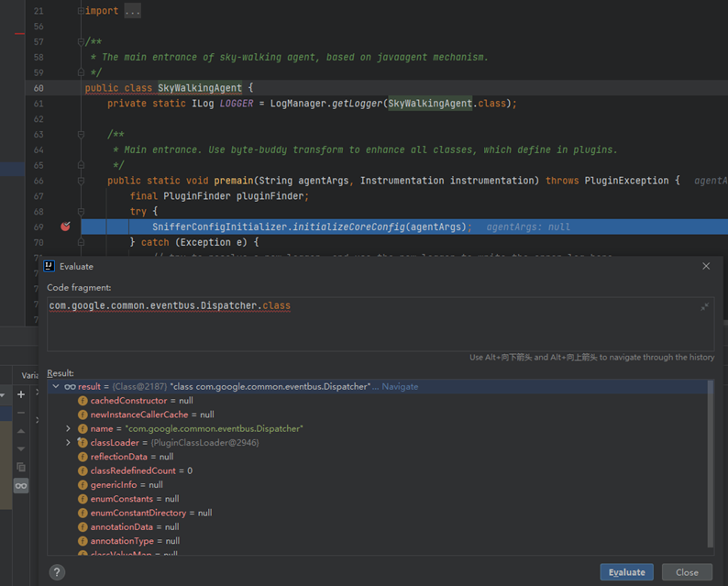Expand the classLoader field node
The width and height of the screenshot is (728, 586).
click(x=69, y=443)
